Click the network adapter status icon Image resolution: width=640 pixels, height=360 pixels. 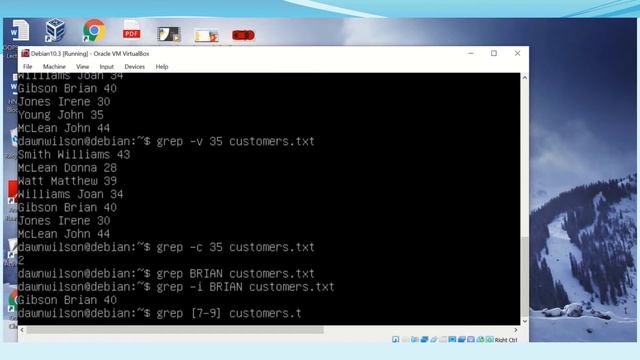[x=424, y=340]
